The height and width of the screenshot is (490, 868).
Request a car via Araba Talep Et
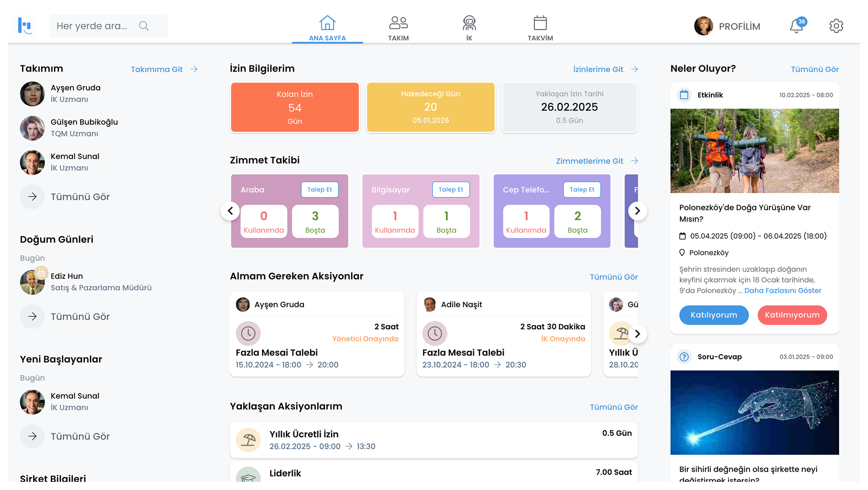point(319,190)
